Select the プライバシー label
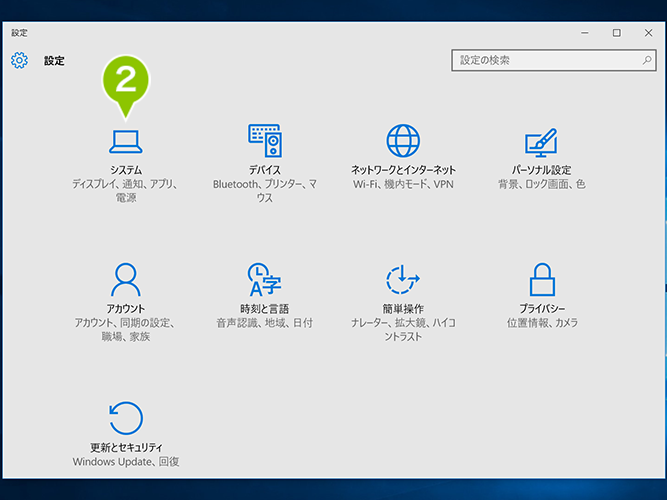The height and width of the screenshot is (500, 667). [542, 309]
